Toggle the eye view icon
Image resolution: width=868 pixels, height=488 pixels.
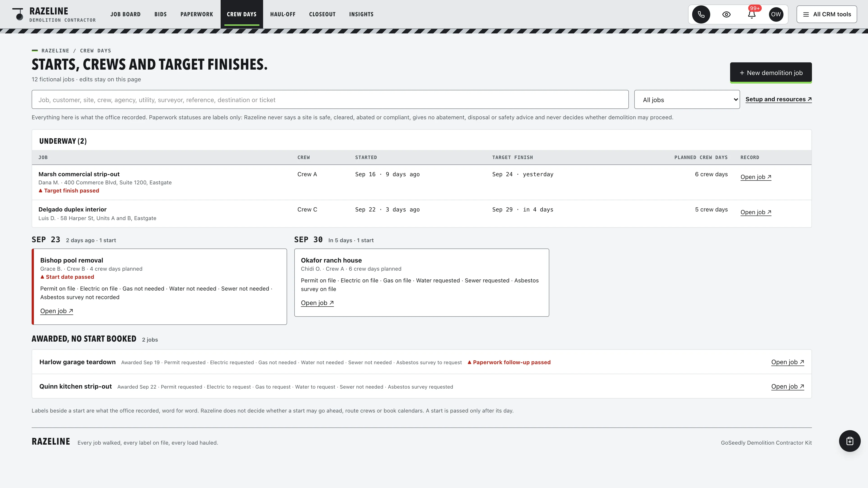(x=726, y=14)
